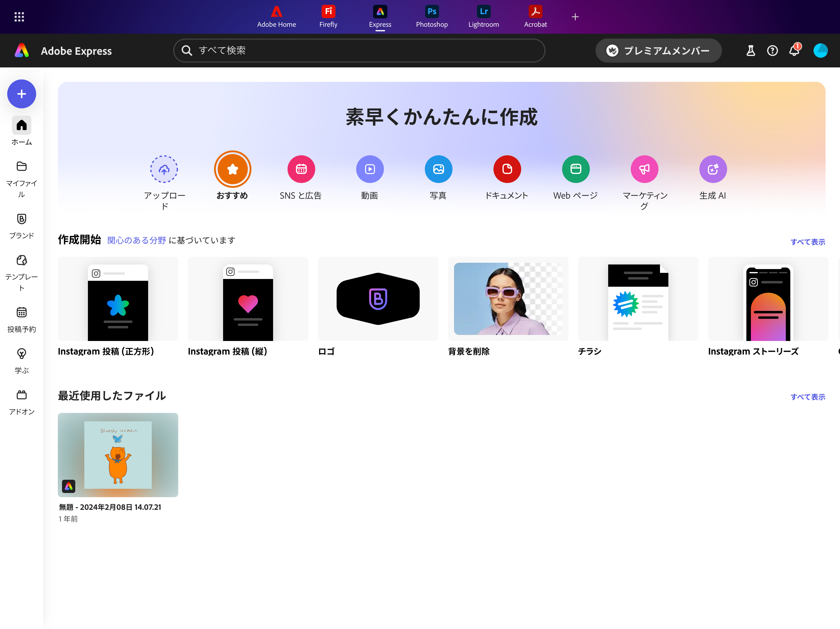Switch to Photoshop tab
The image size is (840, 629).
pyautogui.click(x=432, y=17)
